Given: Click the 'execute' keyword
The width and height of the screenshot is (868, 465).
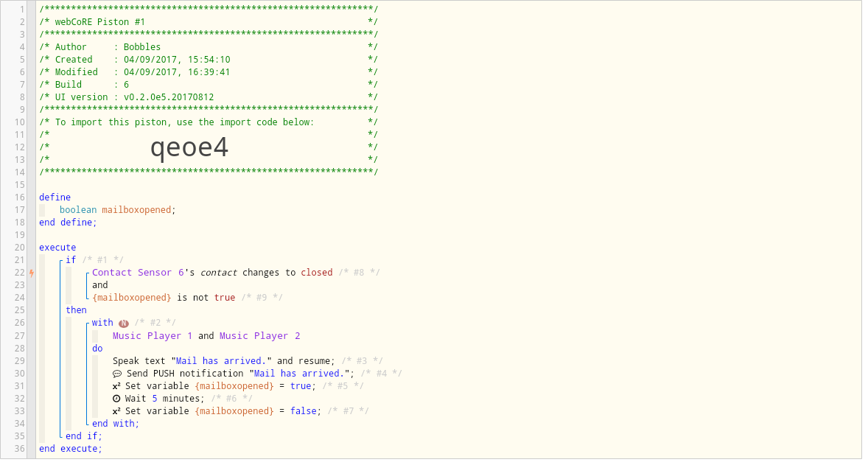Looking at the screenshot, I should (57, 248).
